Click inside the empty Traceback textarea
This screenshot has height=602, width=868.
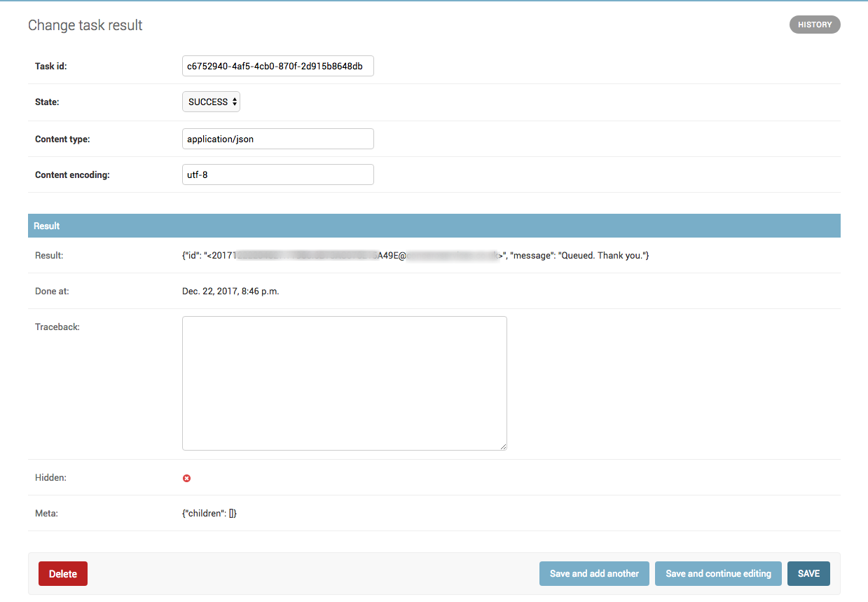click(x=344, y=383)
